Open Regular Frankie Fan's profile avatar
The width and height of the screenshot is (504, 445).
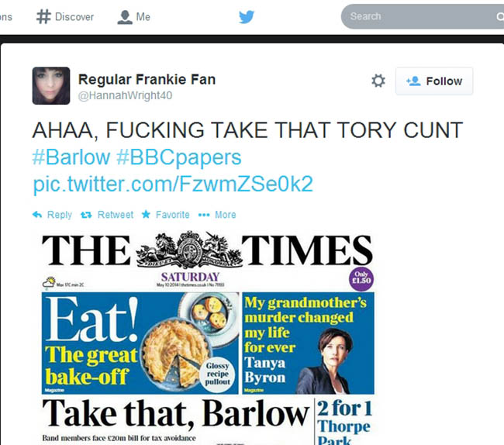[51, 85]
